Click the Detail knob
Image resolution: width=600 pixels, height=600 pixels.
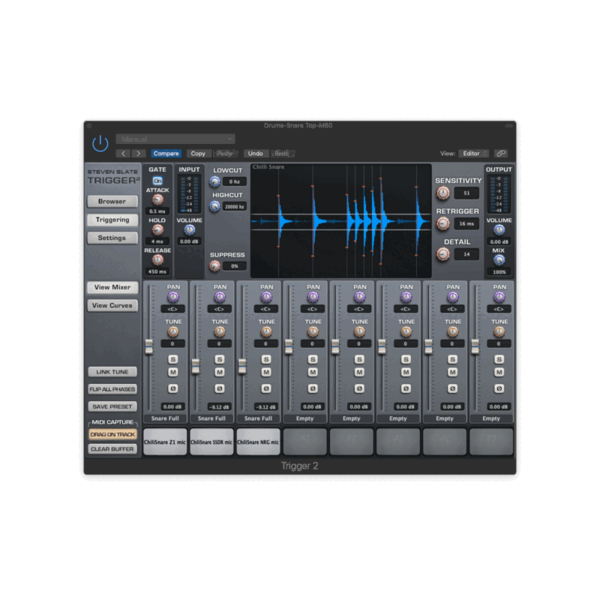click(x=443, y=254)
